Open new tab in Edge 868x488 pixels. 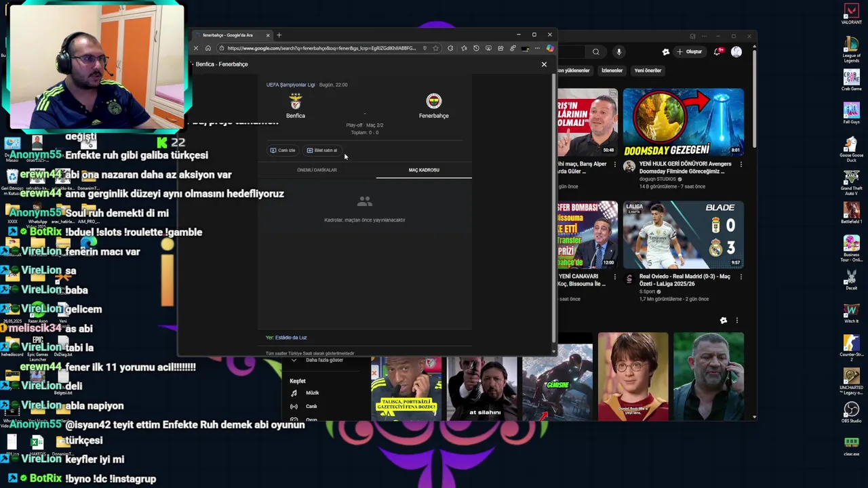(x=279, y=35)
